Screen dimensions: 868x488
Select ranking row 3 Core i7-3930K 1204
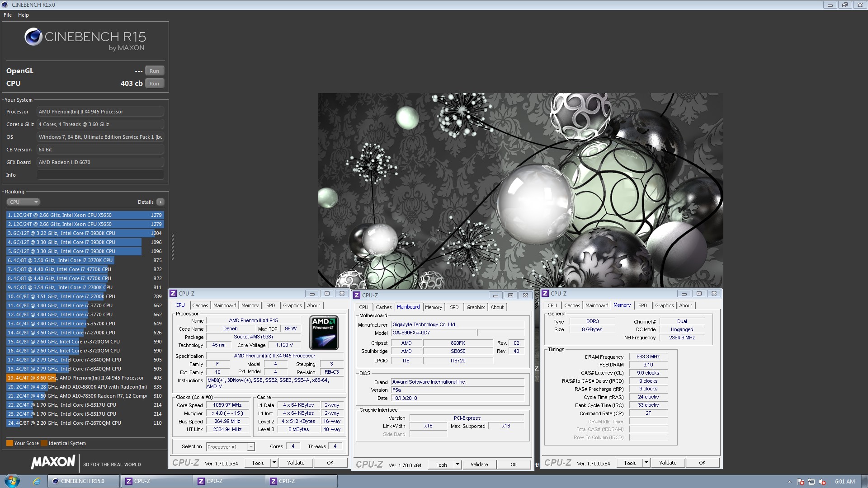(85, 234)
